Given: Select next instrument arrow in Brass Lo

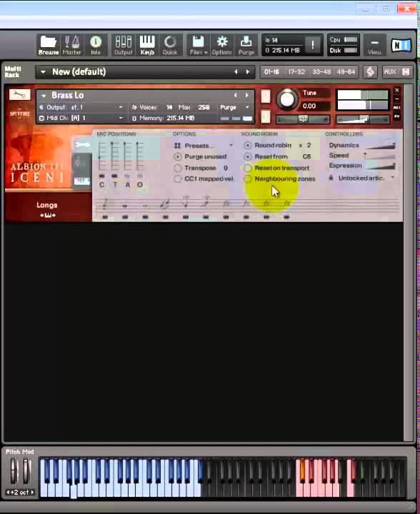Looking at the screenshot, I should [x=247, y=95].
